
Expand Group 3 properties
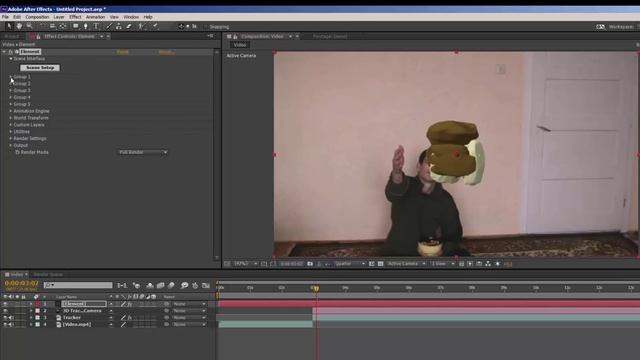[11, 91]
